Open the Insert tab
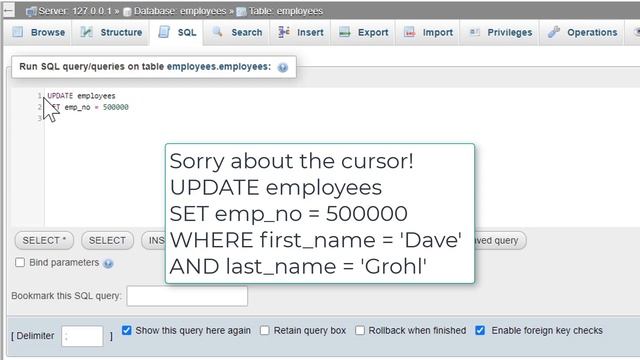The image size is (640, 360). [x=301, y=32]
